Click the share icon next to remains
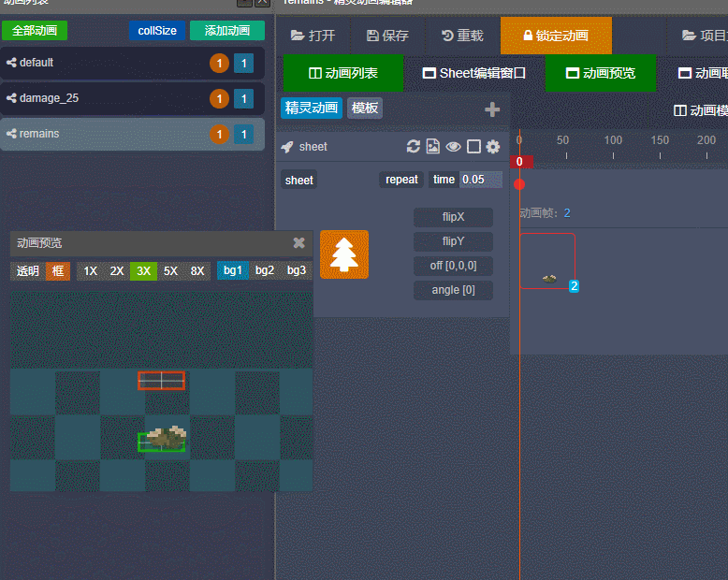Image resolution: width=728 pixels, height=580 pixels. [11, 134]
